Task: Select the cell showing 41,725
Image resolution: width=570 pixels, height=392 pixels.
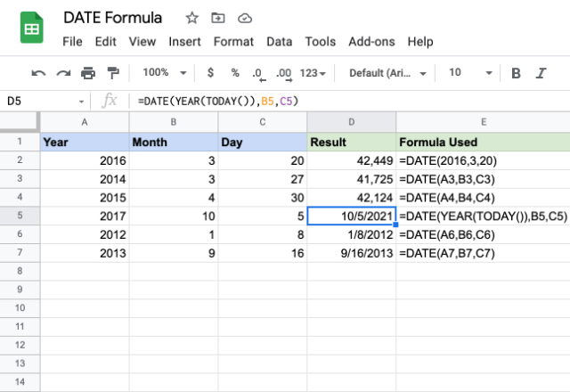Action: pos(352,179)
